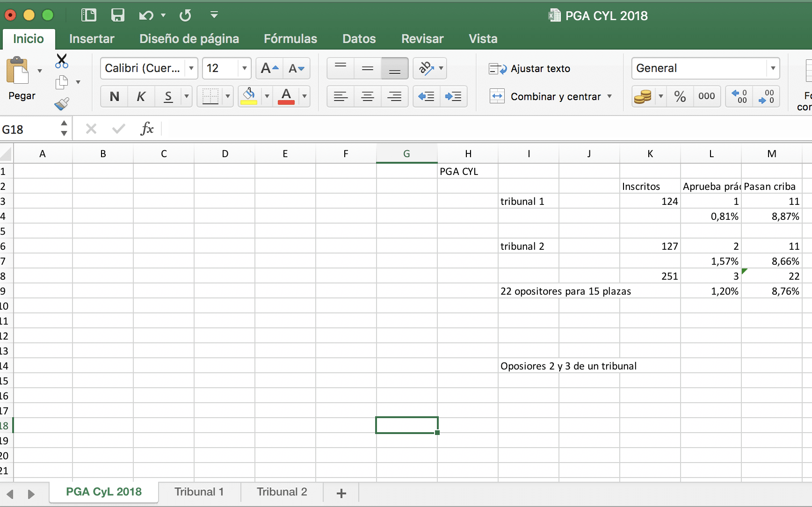Viewport: 812px width, 507px height.
Task: Open the Undo history dropdown arrow
Action: (163, 15)
